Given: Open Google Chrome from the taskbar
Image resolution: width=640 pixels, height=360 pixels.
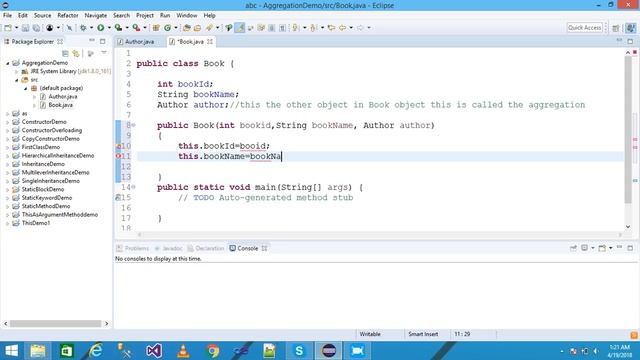Looking at the screenshot, I should tap(212, 351).
